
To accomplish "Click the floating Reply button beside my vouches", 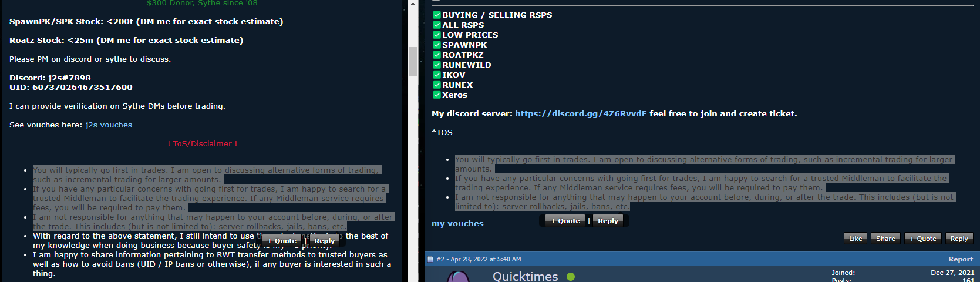I will click(x=608, y=221).
